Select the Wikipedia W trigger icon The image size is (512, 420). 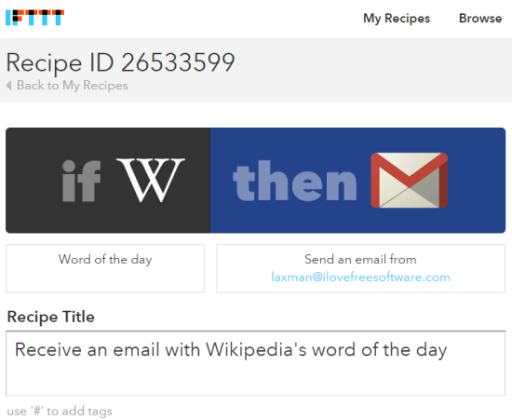click(x=151, y=180)
